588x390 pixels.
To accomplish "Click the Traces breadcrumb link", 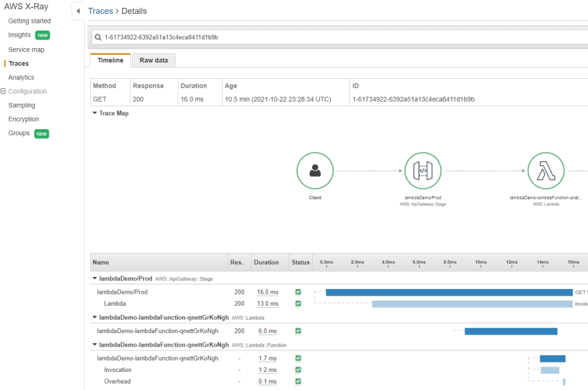I will point(100,11).
